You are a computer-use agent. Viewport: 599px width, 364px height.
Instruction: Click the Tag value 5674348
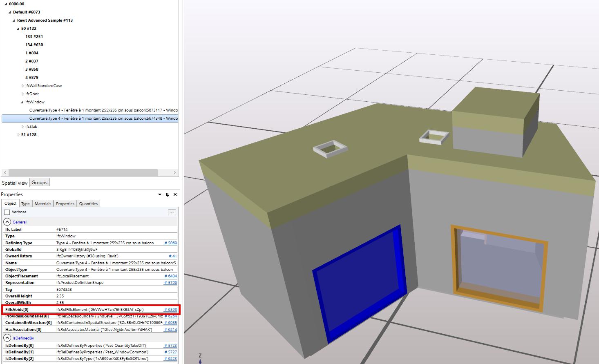click(x=64, y=290)
